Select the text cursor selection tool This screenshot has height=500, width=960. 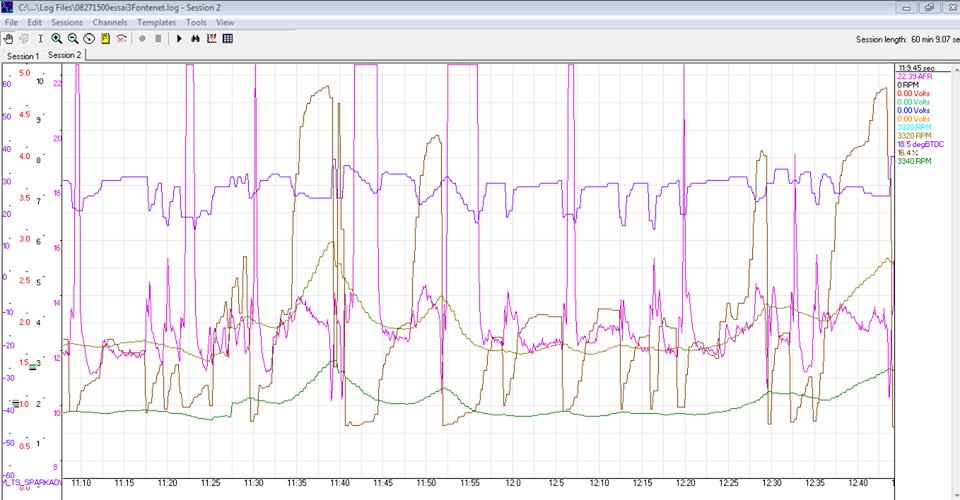tap(40, 39)
